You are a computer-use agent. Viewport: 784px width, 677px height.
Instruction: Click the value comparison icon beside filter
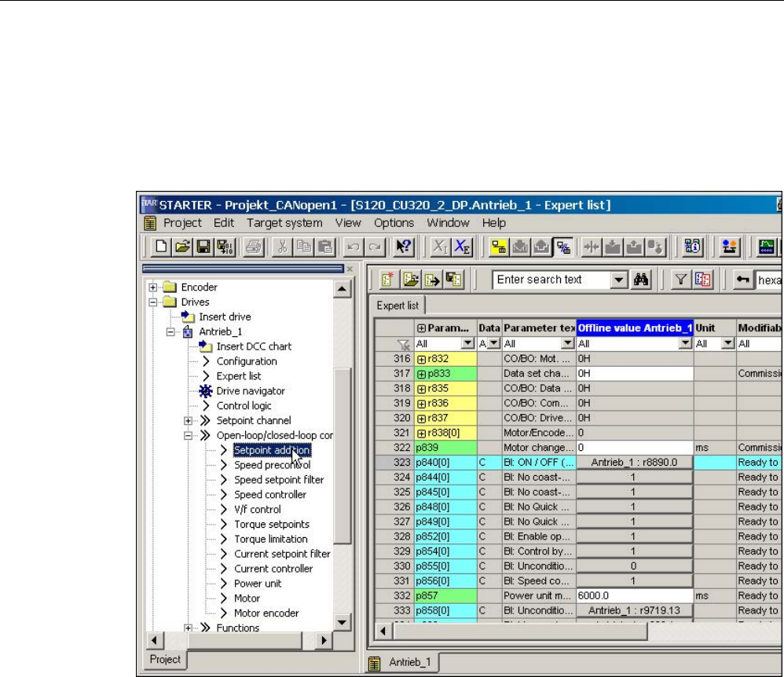pos(702,280)
